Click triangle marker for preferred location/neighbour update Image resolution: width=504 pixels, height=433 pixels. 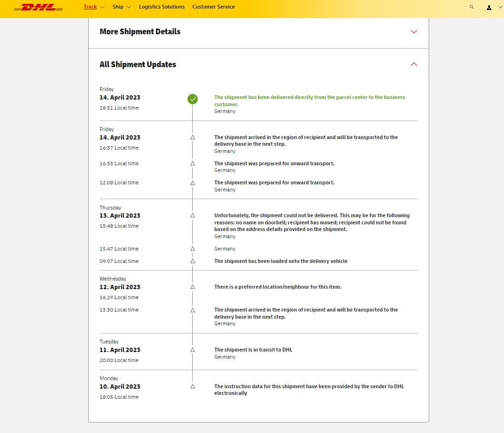193,287
